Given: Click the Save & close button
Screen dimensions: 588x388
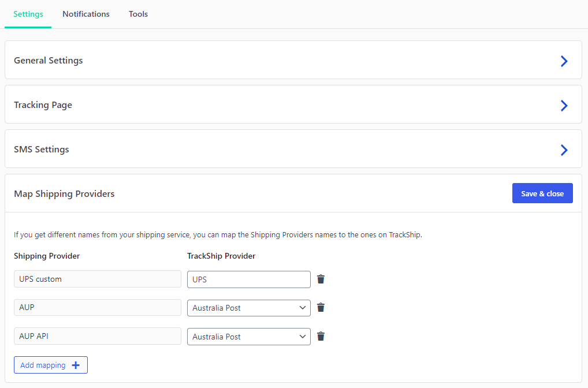Looking at the screenshot, I should [x=542, y=193].
